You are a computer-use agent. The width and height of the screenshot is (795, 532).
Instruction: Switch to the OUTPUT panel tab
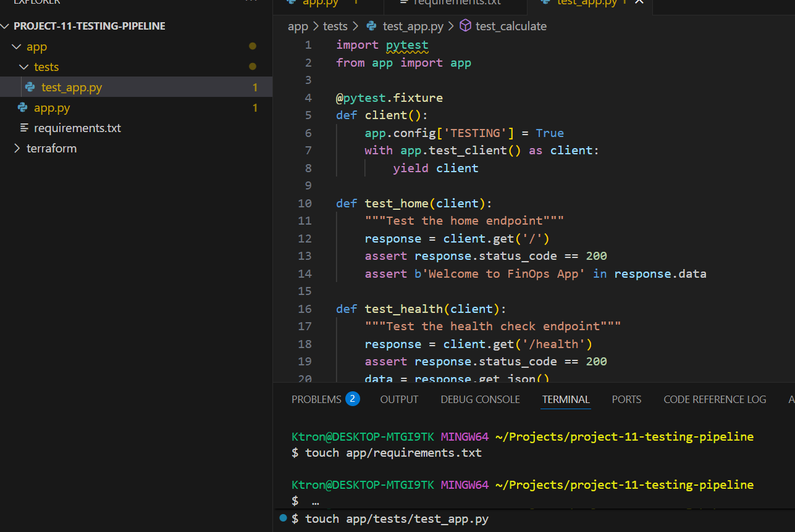pos(399,399)
